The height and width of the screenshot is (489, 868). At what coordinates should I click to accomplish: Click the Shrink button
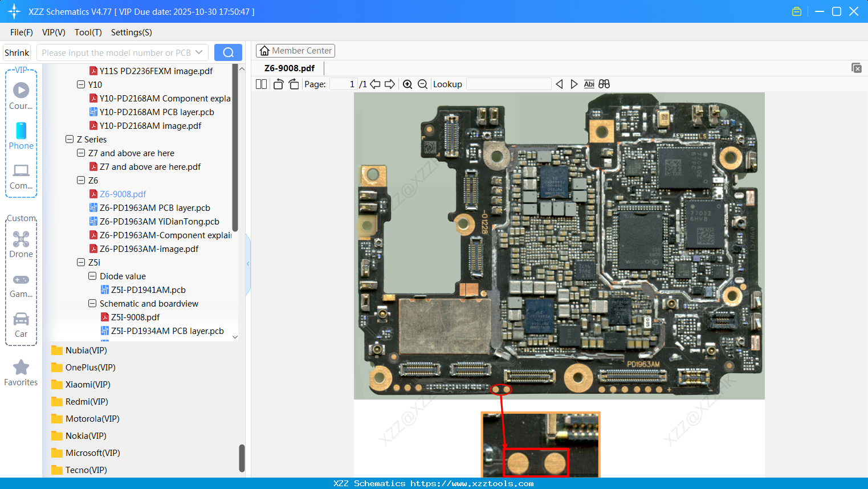(17, 52)
